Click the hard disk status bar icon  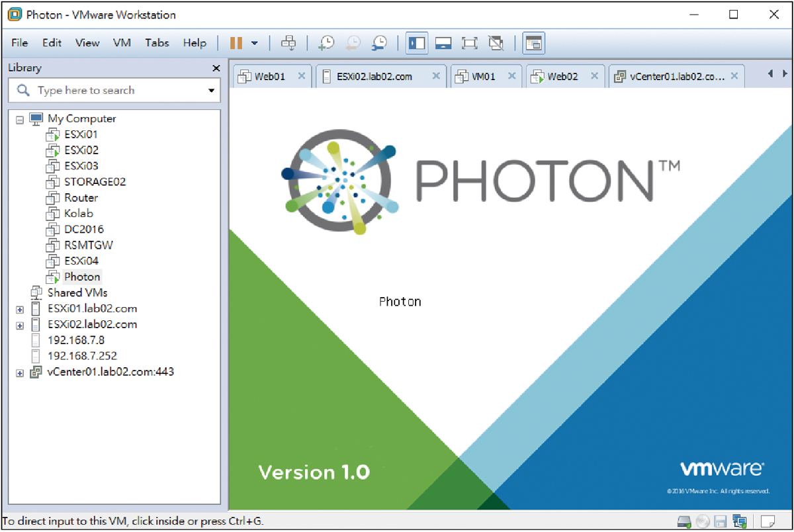click(685, 521)
